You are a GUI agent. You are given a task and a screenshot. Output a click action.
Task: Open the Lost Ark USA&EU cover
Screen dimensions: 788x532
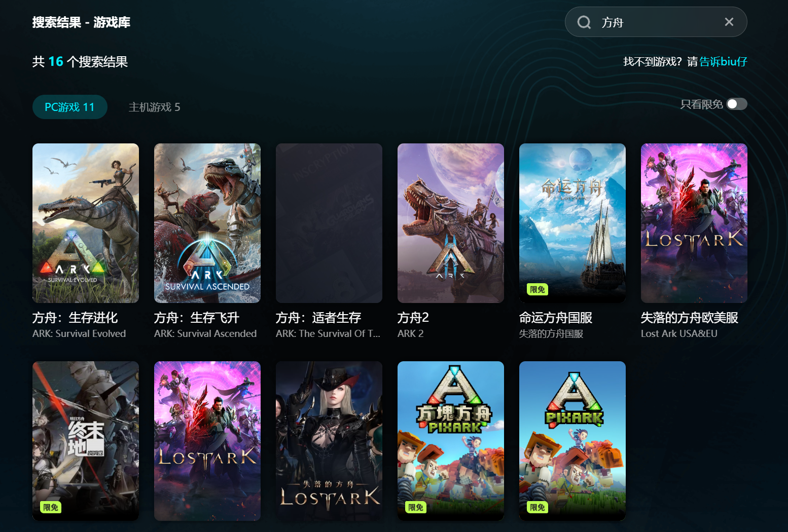pyautogui.click(x=694, y=223)
